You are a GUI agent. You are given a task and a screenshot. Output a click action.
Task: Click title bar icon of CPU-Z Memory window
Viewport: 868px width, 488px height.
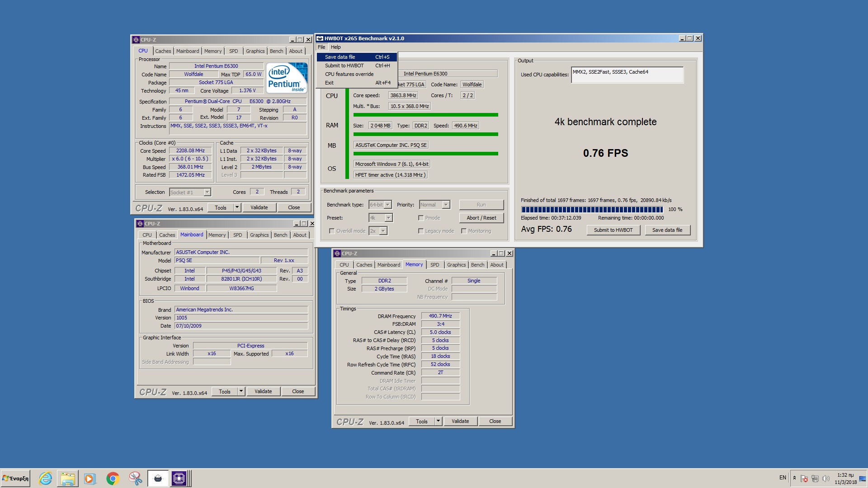tap(337, 253)
